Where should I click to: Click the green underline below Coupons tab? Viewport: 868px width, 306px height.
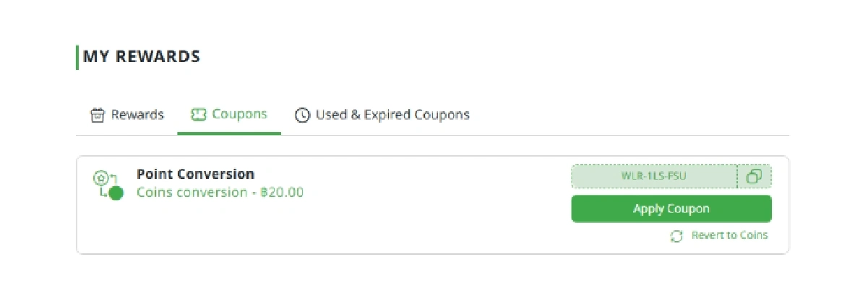pyautogui.click(x=229, y=134)
